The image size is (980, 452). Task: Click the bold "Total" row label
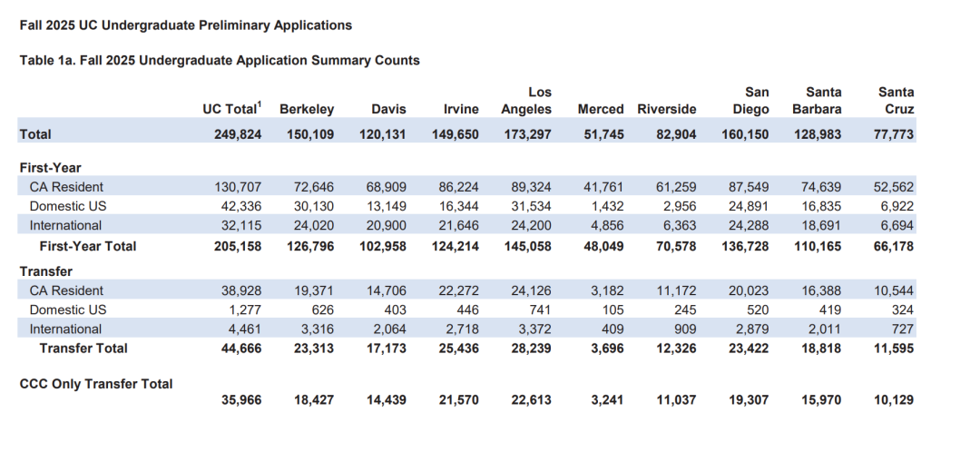click(x=35, y=134)
